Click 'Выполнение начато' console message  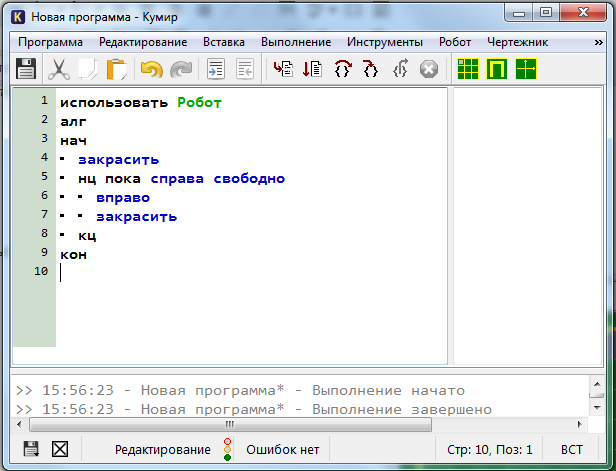click(x=389, y=390)
